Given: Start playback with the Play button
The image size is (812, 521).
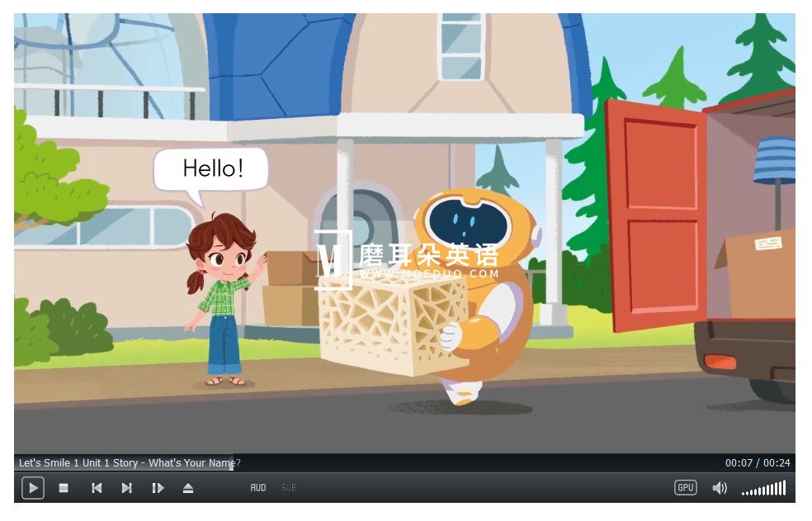Looking at the screenshot, I should click(x=33, y=488).
